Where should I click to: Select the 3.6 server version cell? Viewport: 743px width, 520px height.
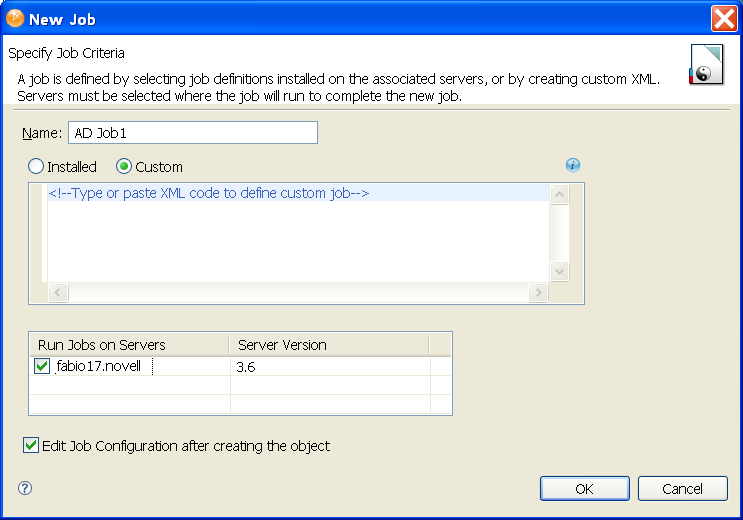[x=330, y=367]
